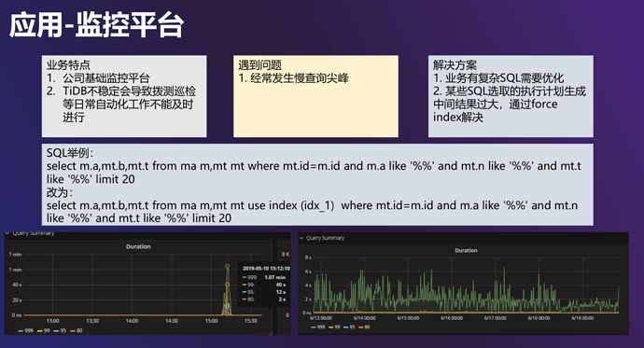
Task: Click the 20 s y-axis label on left graph
Action: 17,300
